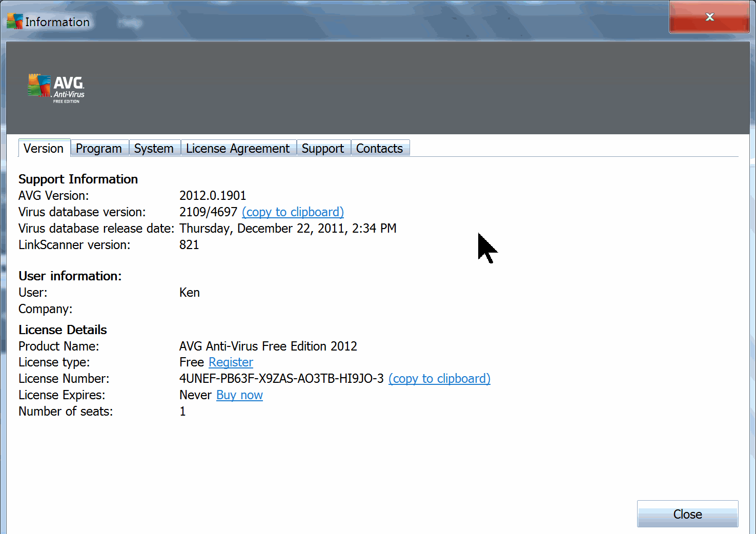Open the Contacts tab
This screenshot has height=534, width=756.
(x=380, y=148)
